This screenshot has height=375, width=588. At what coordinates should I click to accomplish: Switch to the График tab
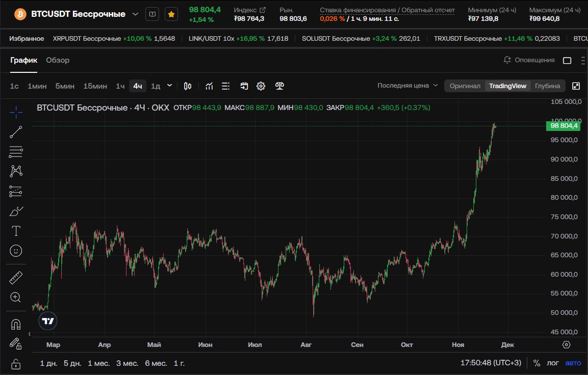[x=23, y=60]
